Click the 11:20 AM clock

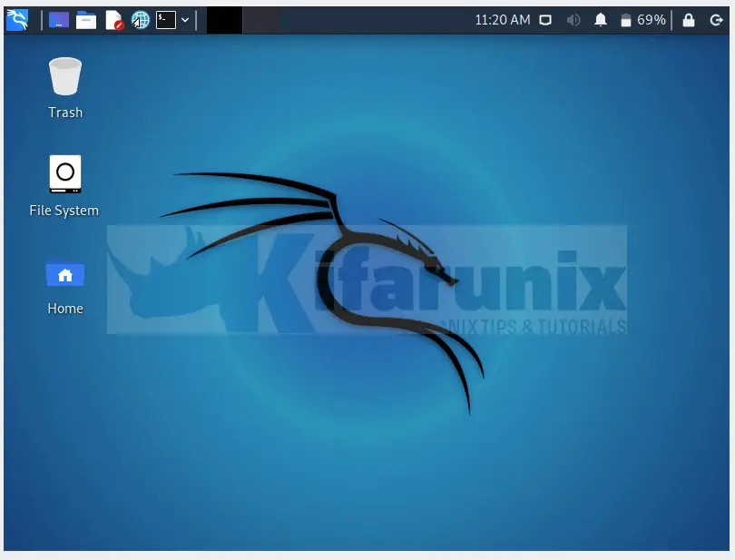pos(502,20)
